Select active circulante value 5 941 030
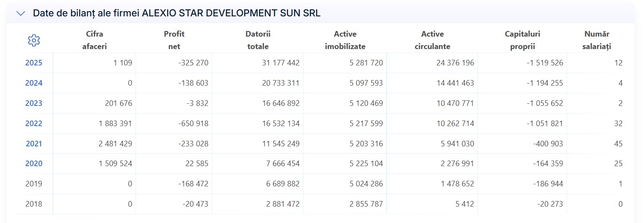The image size is (644, 223). (457, 144)
